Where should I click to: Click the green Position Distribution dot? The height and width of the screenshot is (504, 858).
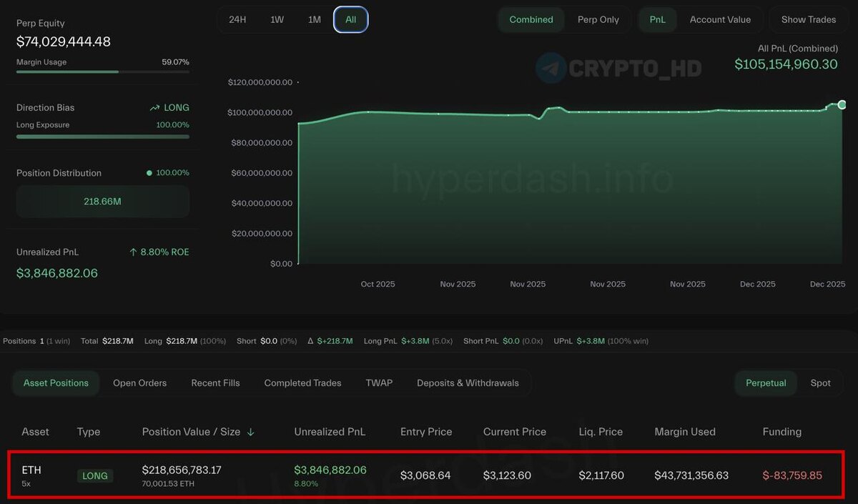click(149, 173)
